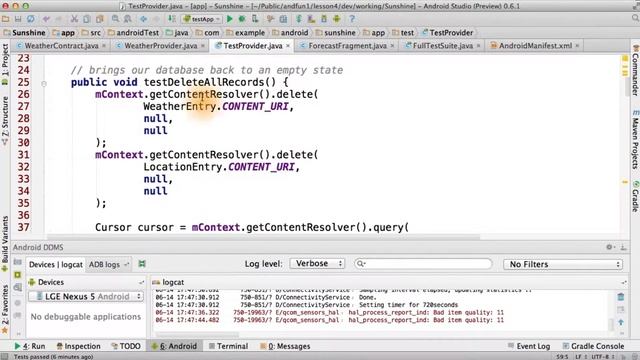Toggle the 1: Project side panel

click(5, 64)
